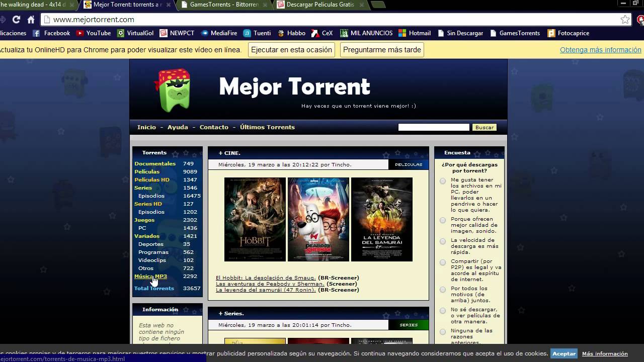
Task: Accept cookies with Aceptar button
Action: pyautogui.click(x=564, y=353)
